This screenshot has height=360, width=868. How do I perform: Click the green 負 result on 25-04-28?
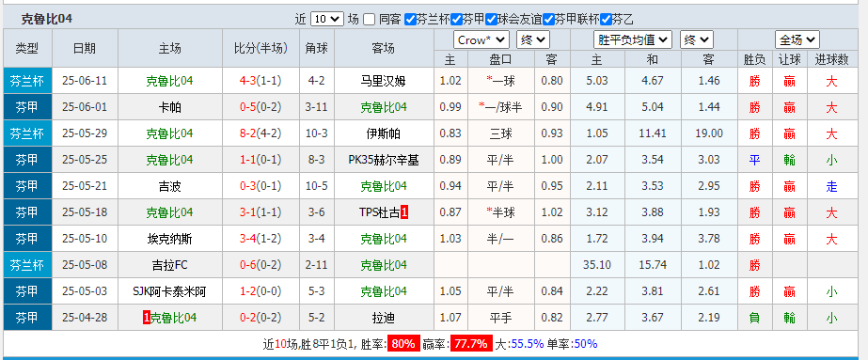[x=754, y=318]
